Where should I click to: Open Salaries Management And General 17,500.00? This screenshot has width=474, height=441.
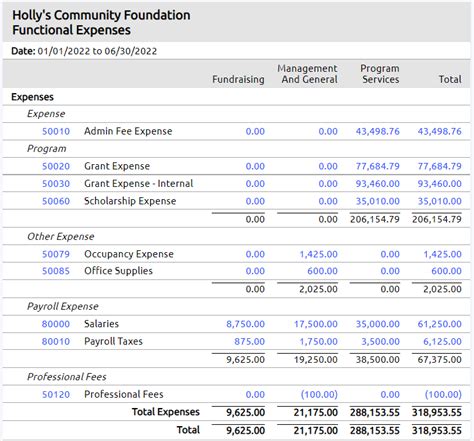pyautogui.click(x=316, y=324)
